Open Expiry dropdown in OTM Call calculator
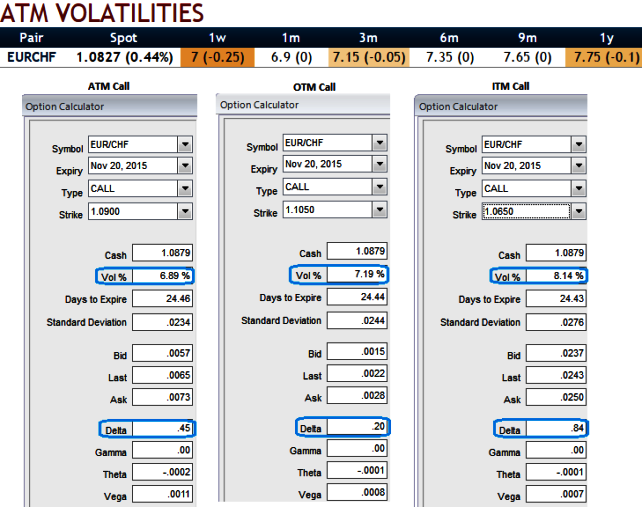The height and width of the screenshot is (507, 642). 380,164
